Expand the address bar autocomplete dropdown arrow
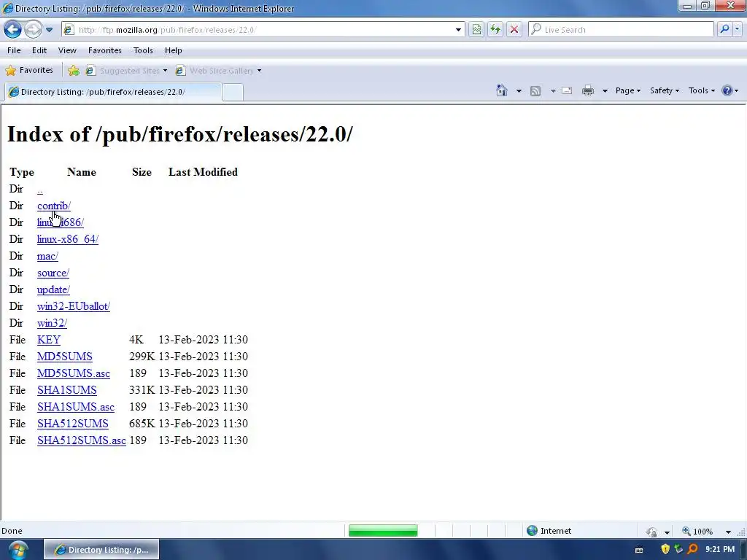The image size is (747, 560). coord(458,29)
